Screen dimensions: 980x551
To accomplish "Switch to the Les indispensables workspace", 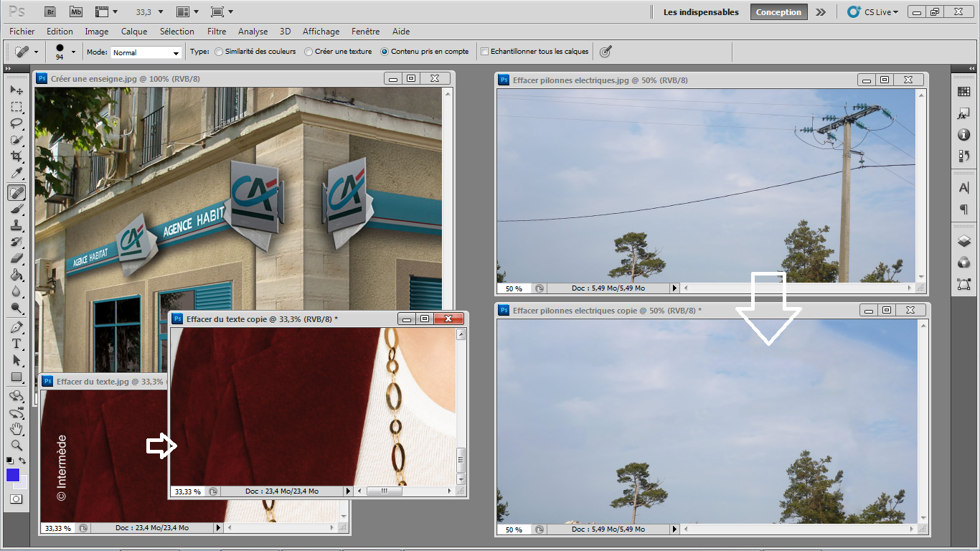I will pos(701,12).
